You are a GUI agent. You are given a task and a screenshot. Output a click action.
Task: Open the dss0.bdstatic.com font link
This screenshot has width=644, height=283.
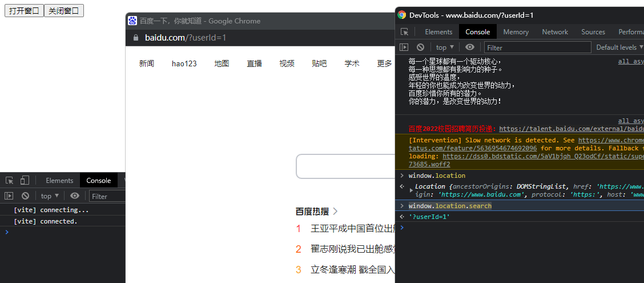click(543, 156)
